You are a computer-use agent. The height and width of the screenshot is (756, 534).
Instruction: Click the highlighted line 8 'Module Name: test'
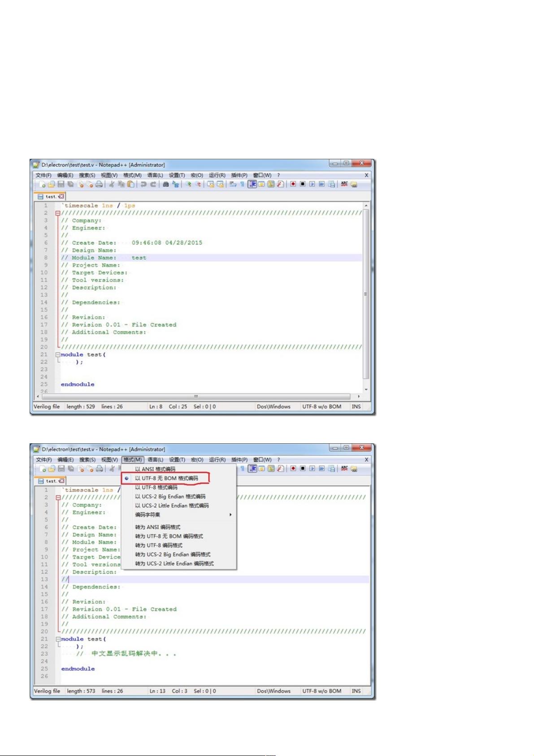(211, 258)
